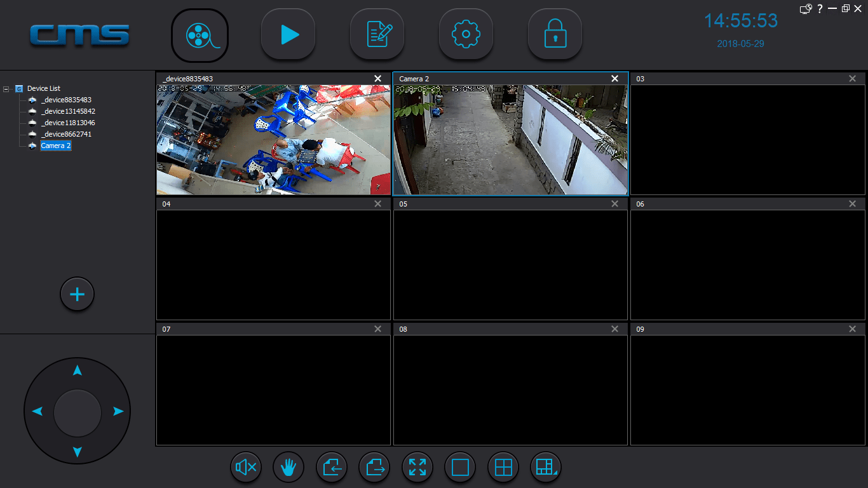Close channel 03 pane

coord(852,79)
